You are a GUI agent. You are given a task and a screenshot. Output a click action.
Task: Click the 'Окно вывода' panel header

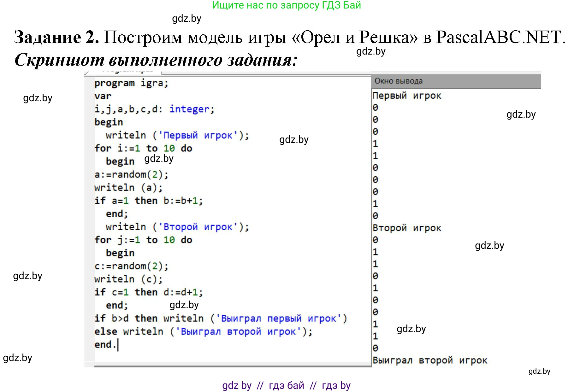pyautogui.click(x=456, y=81)
